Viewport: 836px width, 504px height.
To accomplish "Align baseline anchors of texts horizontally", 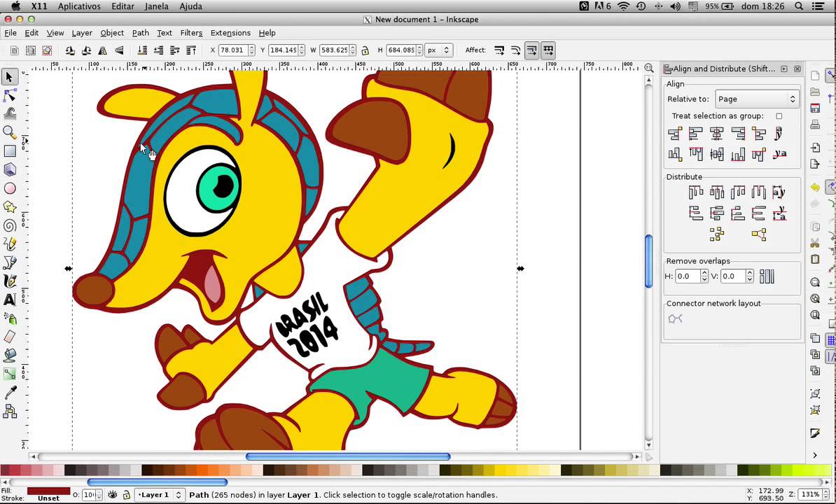I will pyautogui.click(x=779, y=133).
